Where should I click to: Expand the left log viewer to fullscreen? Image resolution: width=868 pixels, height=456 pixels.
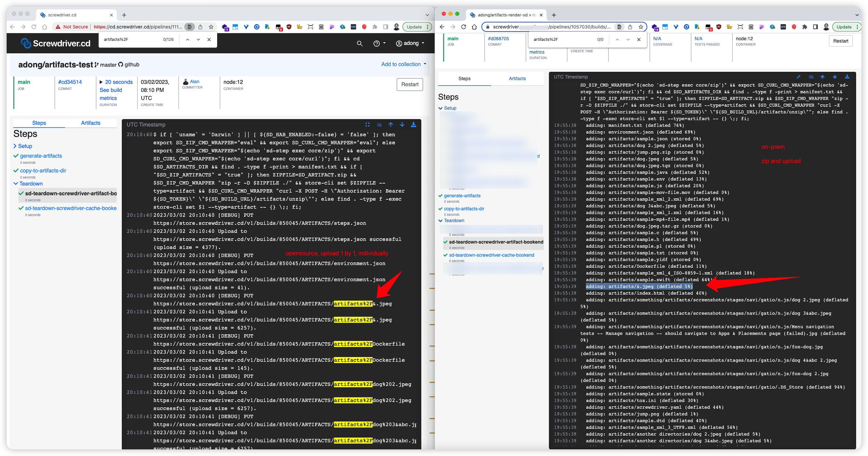tap(368, 125)
